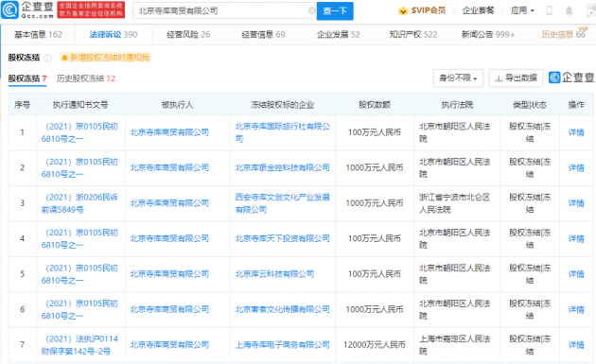Image resolution: width=596 pixels, height=364 pixels.
Task: Open 西安寺库文创文化产业发展有限公司 link
Action: (x=283, y=203)
